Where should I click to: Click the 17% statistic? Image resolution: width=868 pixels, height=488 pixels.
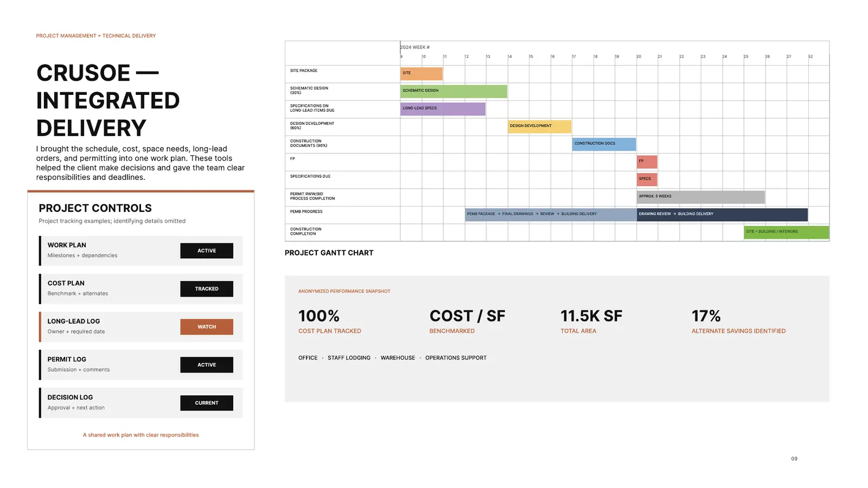pos(706,316)
